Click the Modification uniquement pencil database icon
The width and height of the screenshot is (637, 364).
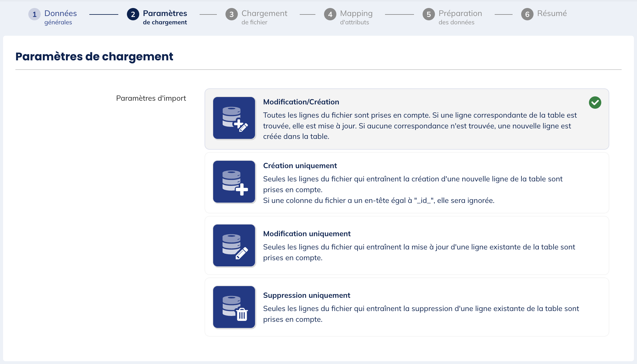(x=234, y=245)
